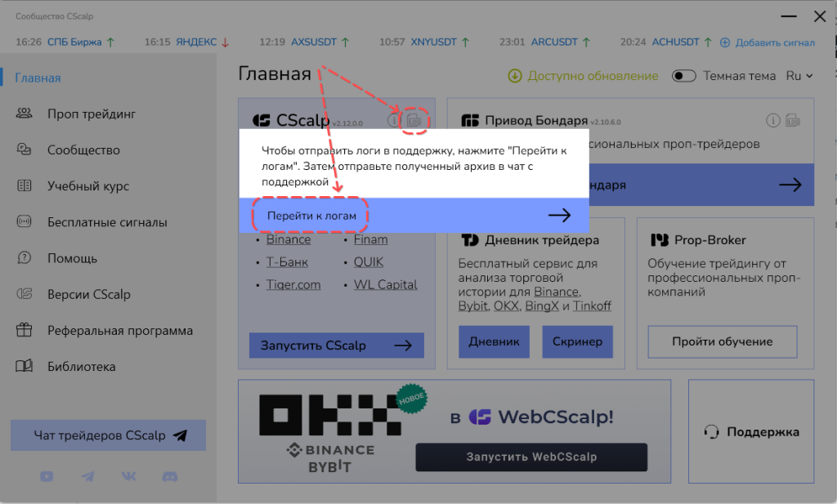Screen dimensions: 837x504
Task: Click the Дневник трейдера logo icon
Action: [470, 240]
